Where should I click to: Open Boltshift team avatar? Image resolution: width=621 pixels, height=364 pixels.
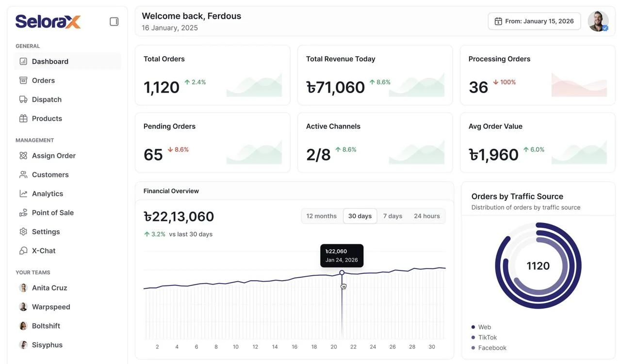pyautogui.click(x=23, y=326)
